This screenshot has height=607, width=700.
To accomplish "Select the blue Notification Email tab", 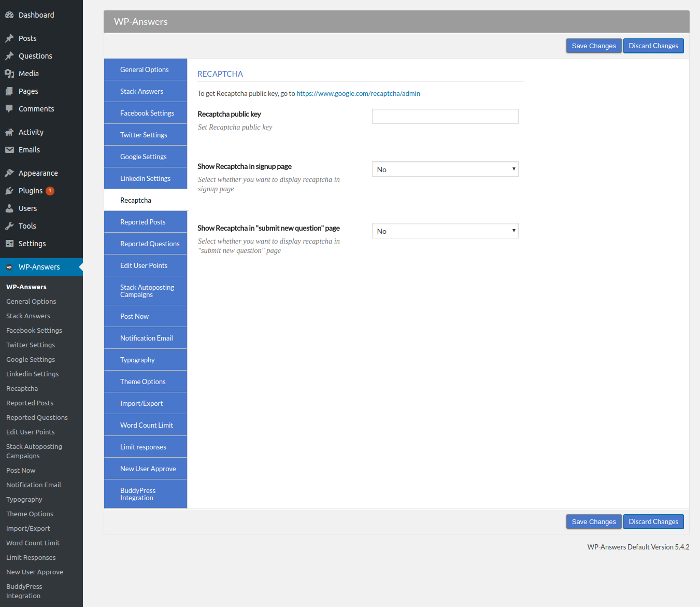I will click(x=146, y=338).
